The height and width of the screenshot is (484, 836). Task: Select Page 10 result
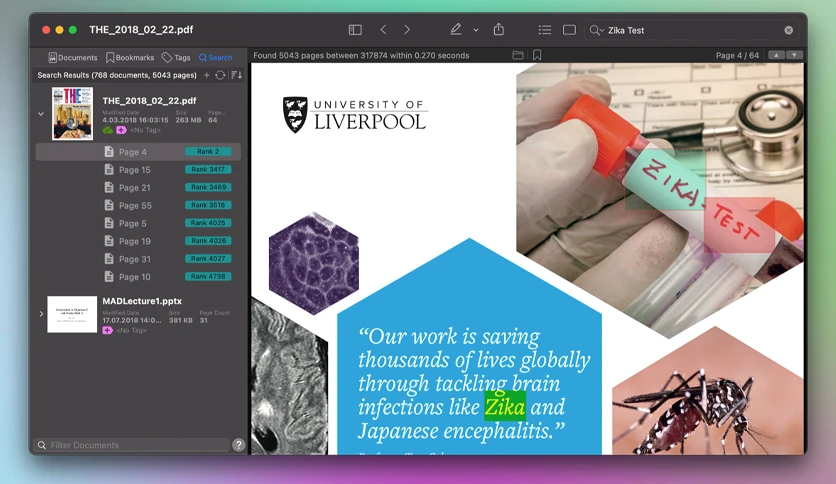pyautogui.click(x=138, y=277)
